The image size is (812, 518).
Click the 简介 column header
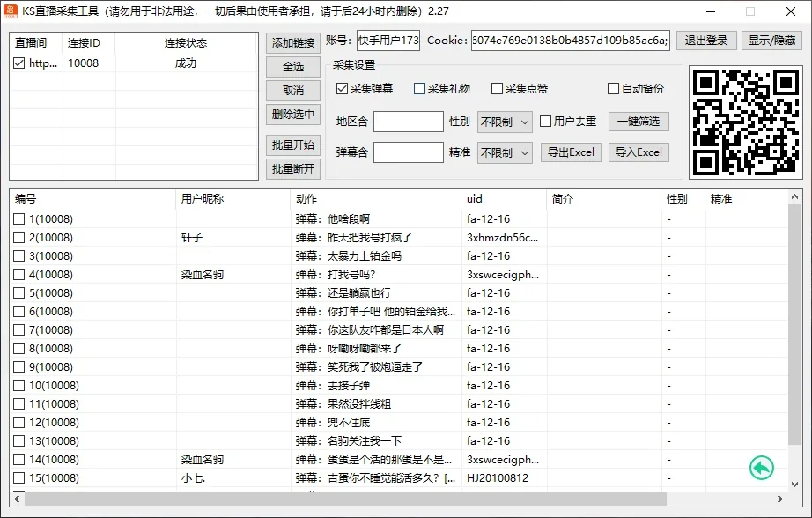point(604,199)
